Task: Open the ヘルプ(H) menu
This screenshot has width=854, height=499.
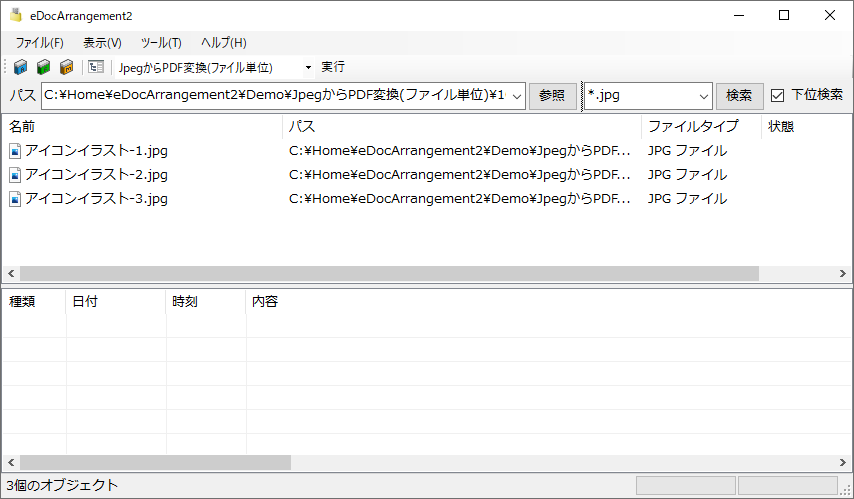Action: (224, 42)
